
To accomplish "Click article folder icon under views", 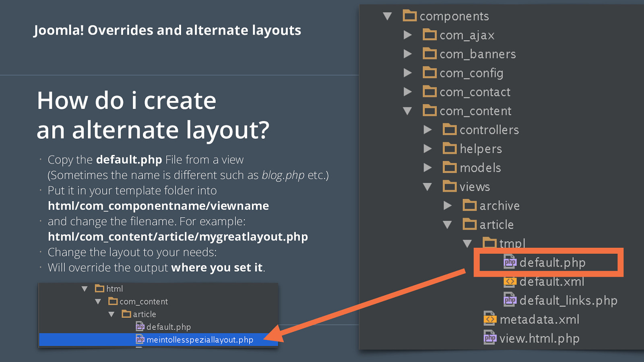I will point(470,224).
